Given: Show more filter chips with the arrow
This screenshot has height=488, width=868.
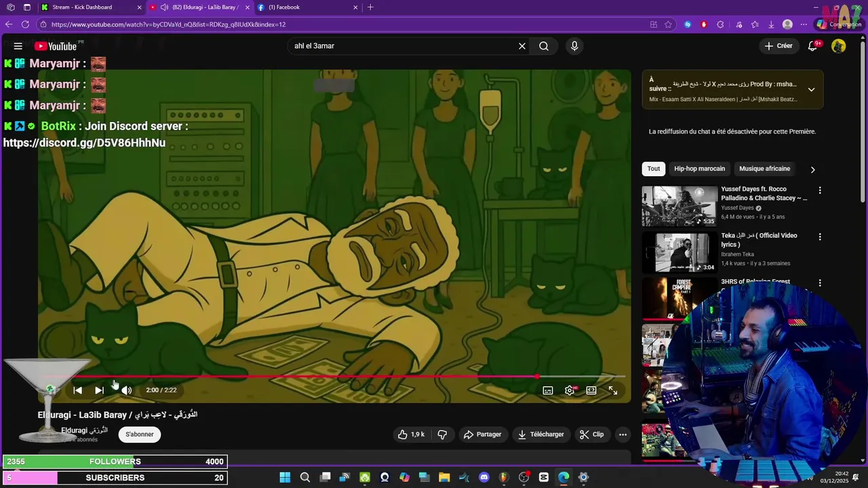Looking at the screenshot, I should coord(812,169).
